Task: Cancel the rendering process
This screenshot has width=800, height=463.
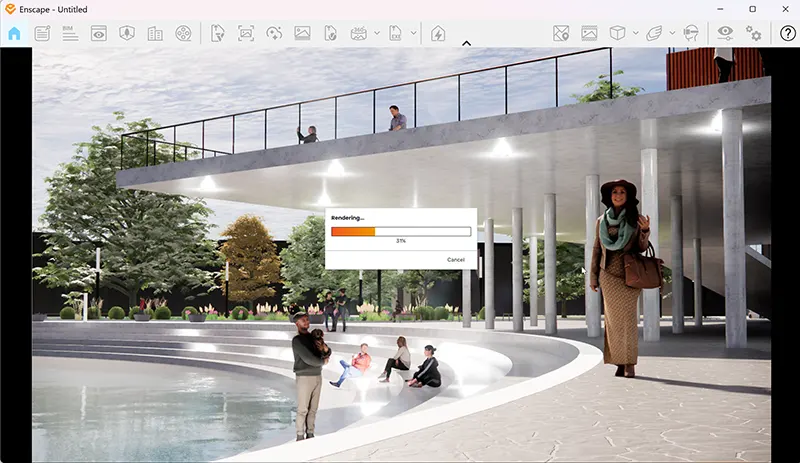Action: pyautogui.click(x=455, y=259)
